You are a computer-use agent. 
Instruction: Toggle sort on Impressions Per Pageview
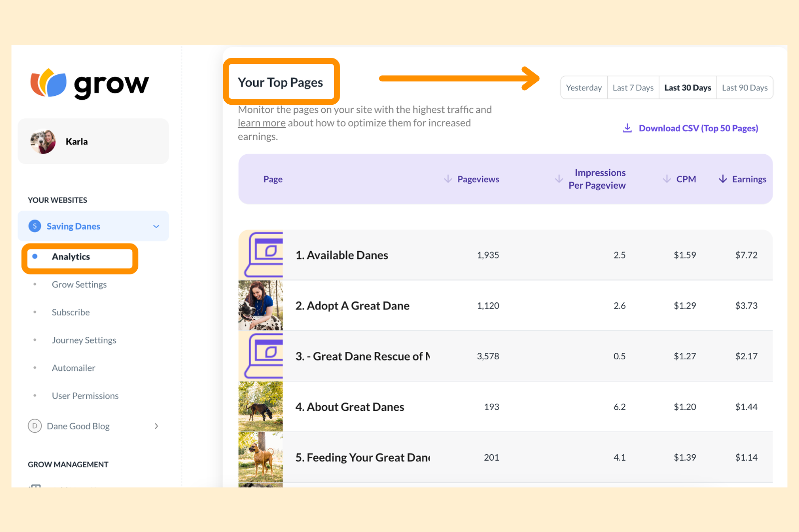point(559,179)
